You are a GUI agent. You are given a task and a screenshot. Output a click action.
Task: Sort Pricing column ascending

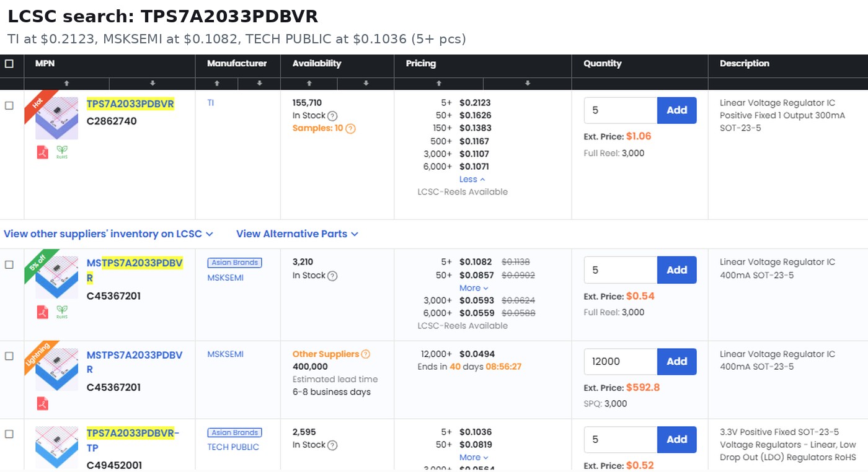point(439,83)
